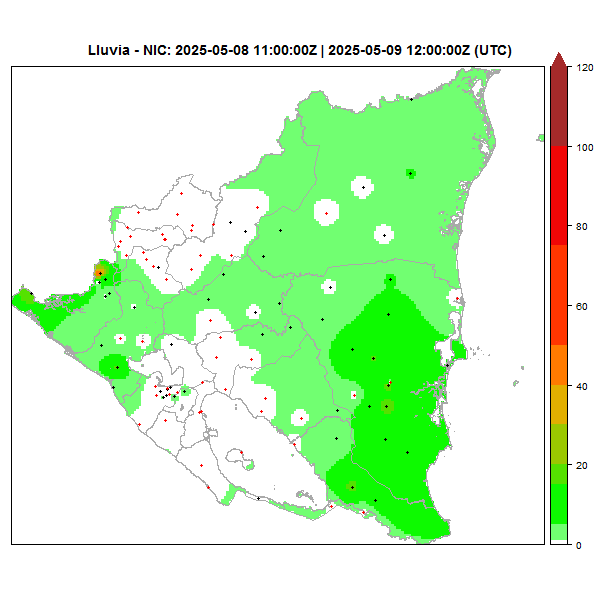Click the colorbar label 40
Screen dimensions: 600x600
pyautogui.click(x=582, y=386)
